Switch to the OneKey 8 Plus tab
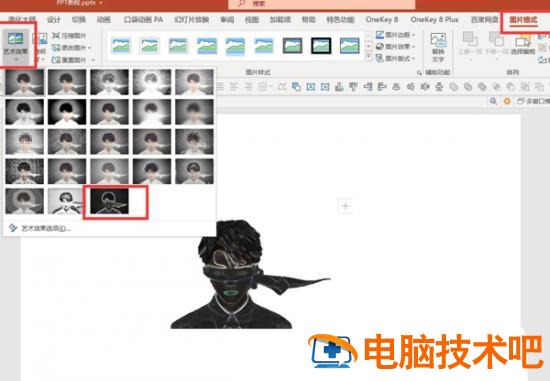Screen dimensions: 550x381 (435, 20)
